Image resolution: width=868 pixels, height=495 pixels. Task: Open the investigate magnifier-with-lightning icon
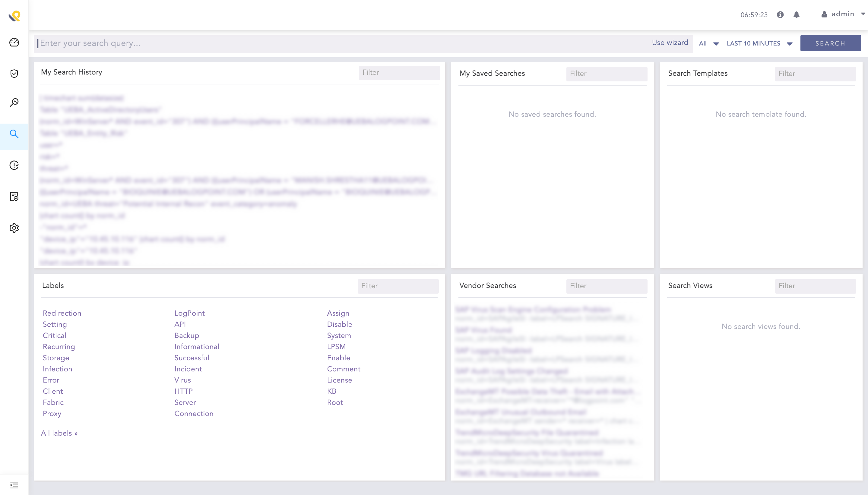pyautogui.click(x=14, y=102)
